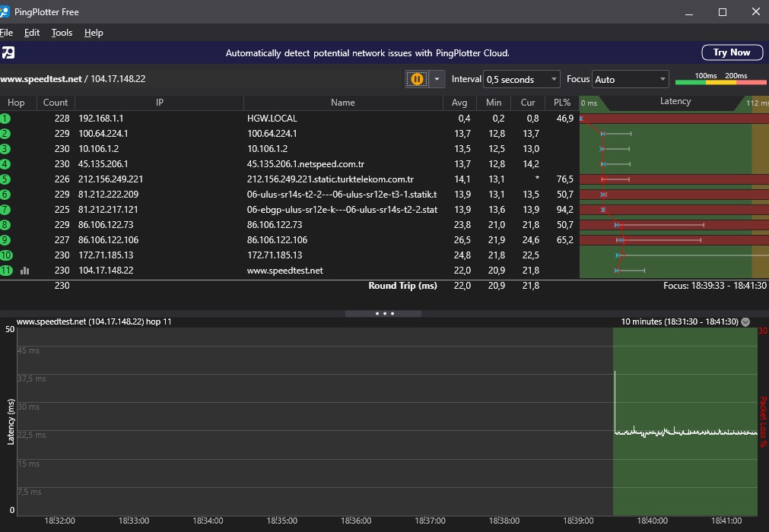
Task: Click the Cur column header
Action: (528, 103)
